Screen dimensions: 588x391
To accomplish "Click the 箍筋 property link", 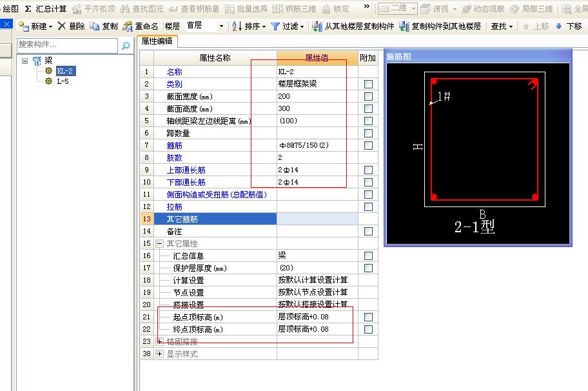I will [174, 146].
